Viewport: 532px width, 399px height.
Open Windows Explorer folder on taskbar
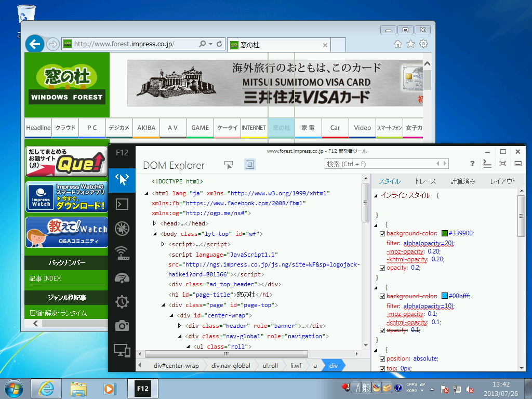click(78, 389)
